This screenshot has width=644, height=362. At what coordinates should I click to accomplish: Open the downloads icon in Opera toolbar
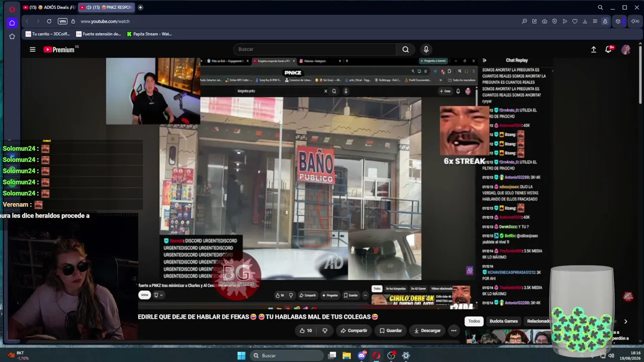585,22
